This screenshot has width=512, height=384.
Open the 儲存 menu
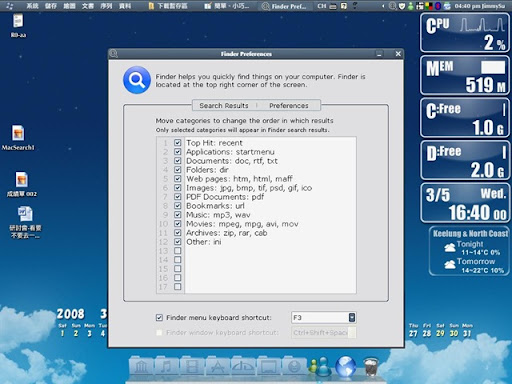tap(51, 6)
